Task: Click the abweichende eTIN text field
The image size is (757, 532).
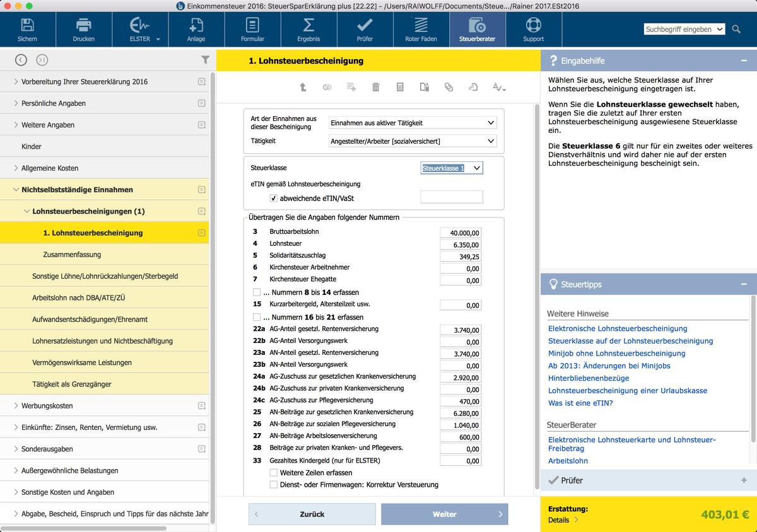Action: (x=452, y=197)
